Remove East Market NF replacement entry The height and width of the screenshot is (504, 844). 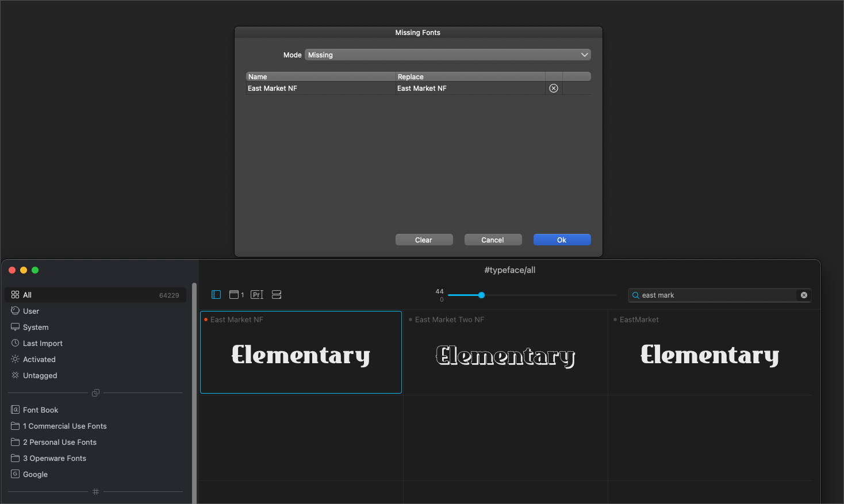pyautogui.click(x=554, y=89)
